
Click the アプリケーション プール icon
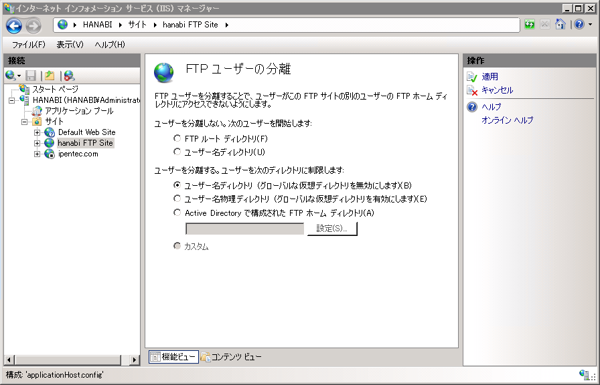click(37, 111)
